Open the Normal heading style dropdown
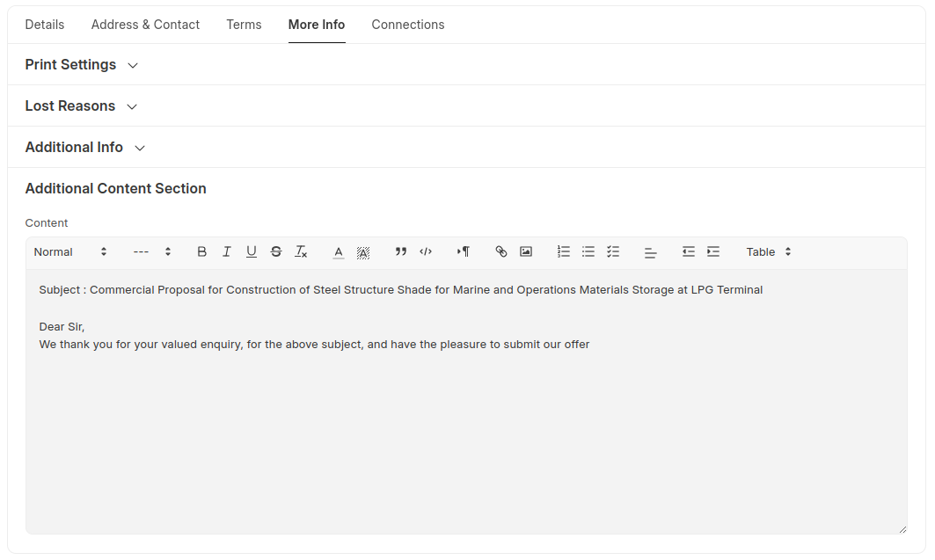The image size is (935, 560). coord(70,251)
